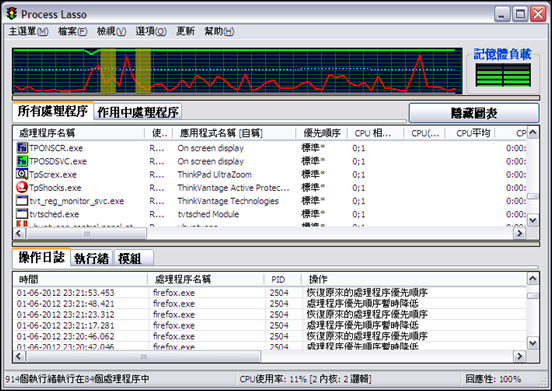Click the tvt_reg_monitor_svc.exe window icon
552x391 pixels.
click(22, 201)
